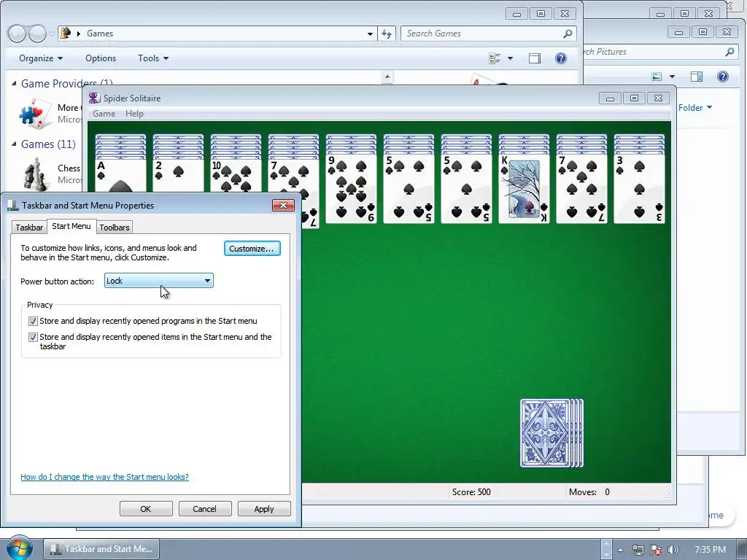Click the Apply button
Image resolution: width=747 pixels, height=560 pixels.
coord(264,509)
